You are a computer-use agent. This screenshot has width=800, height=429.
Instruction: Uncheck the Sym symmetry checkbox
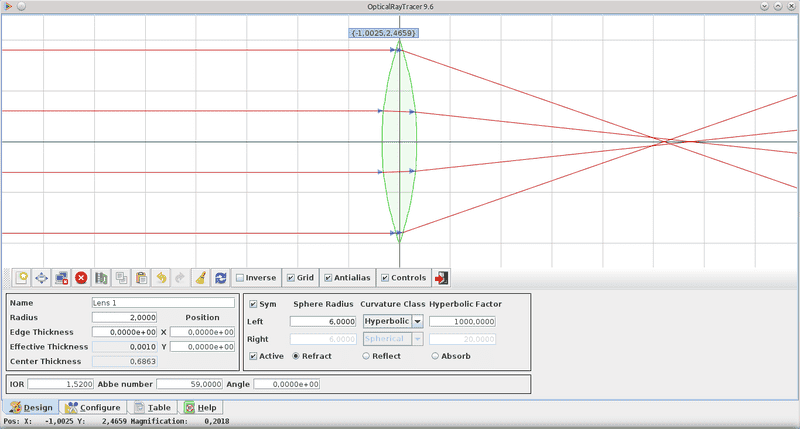[x=253, y=304]
